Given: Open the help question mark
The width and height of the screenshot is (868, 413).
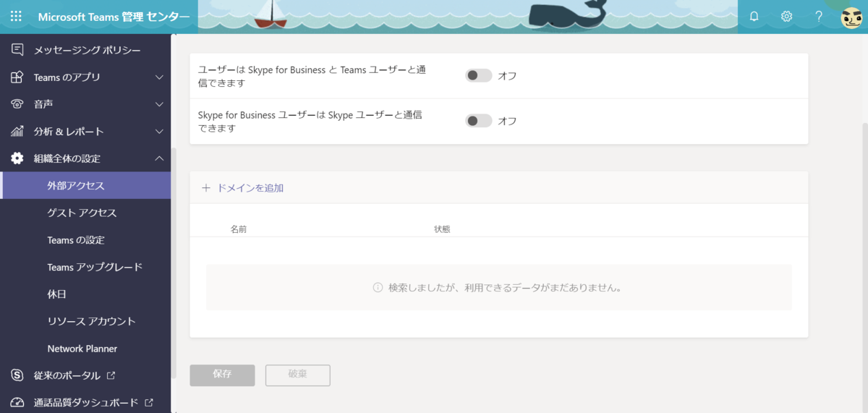Looking at the screenshot, I should click(819, 16).
